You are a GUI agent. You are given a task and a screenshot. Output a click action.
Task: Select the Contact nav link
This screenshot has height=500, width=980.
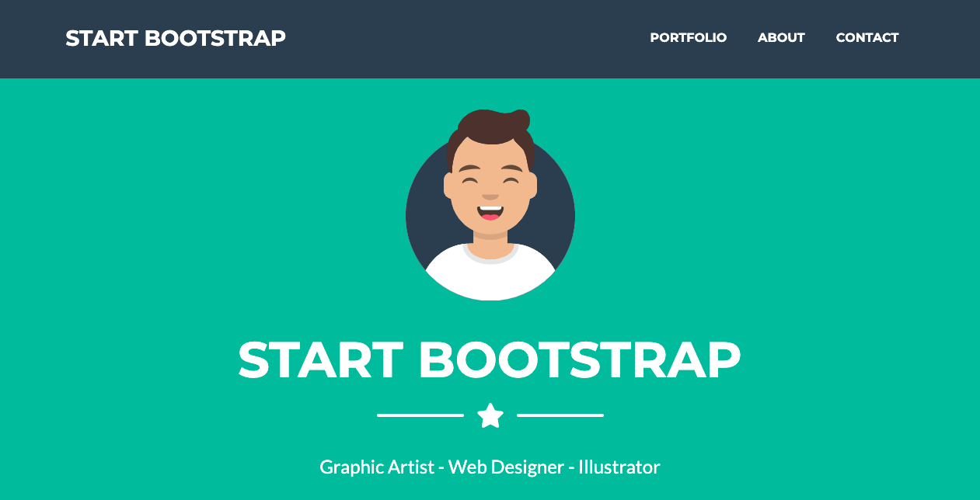867,37
